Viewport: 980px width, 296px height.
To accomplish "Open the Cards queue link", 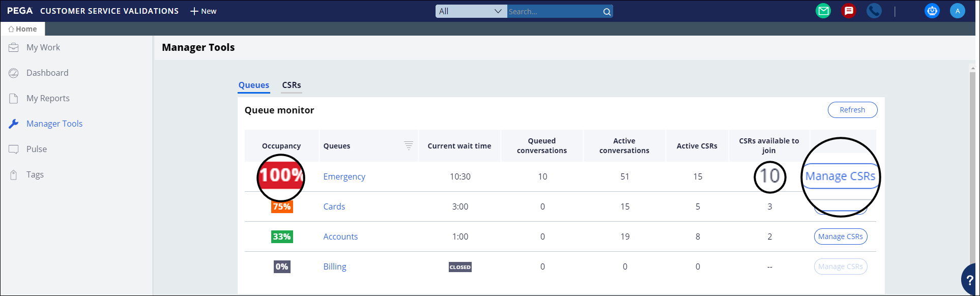I will (334, 206).
